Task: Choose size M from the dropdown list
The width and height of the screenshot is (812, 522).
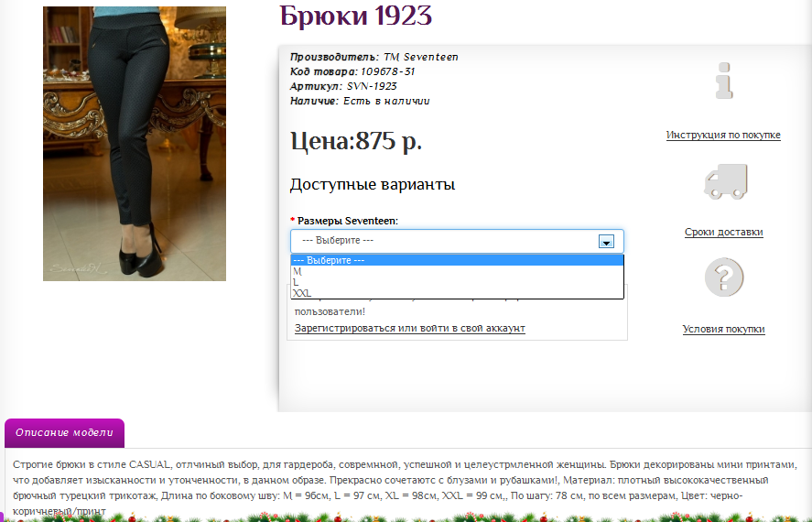Action: click(458, 271)
